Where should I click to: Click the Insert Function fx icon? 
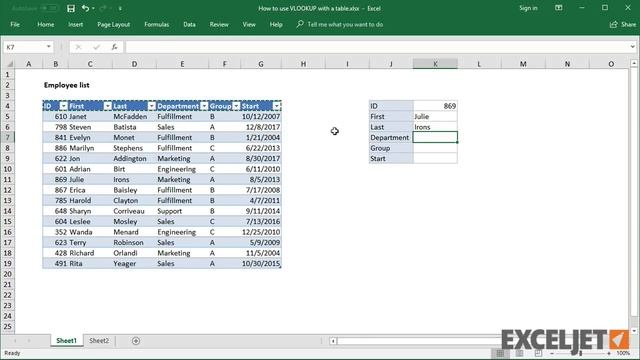(x=114, y=47)
